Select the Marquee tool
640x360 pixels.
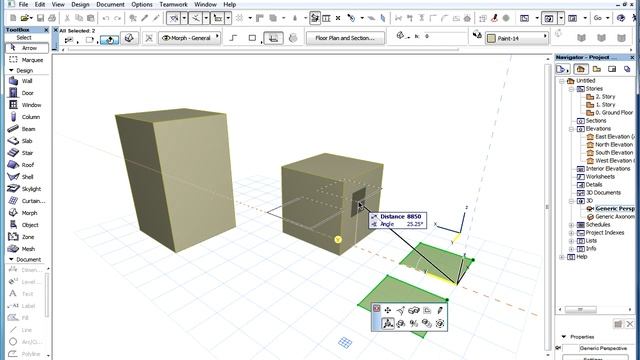(x=27, y=60)
